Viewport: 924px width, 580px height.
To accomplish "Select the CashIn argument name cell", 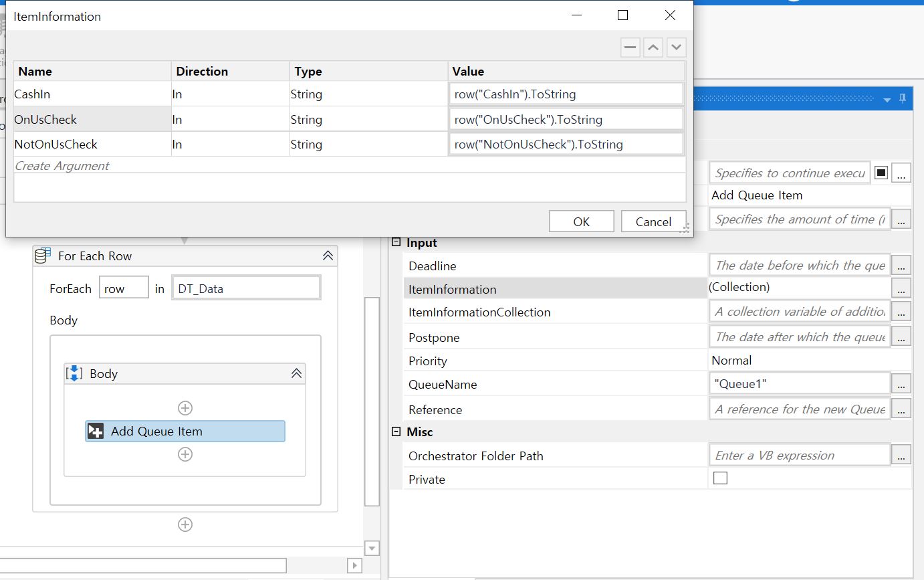I will 92,94.
